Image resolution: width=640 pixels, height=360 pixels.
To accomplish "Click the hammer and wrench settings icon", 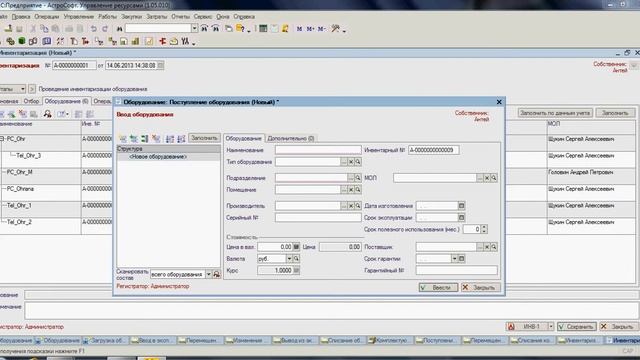I will click(x=336, y=29).
